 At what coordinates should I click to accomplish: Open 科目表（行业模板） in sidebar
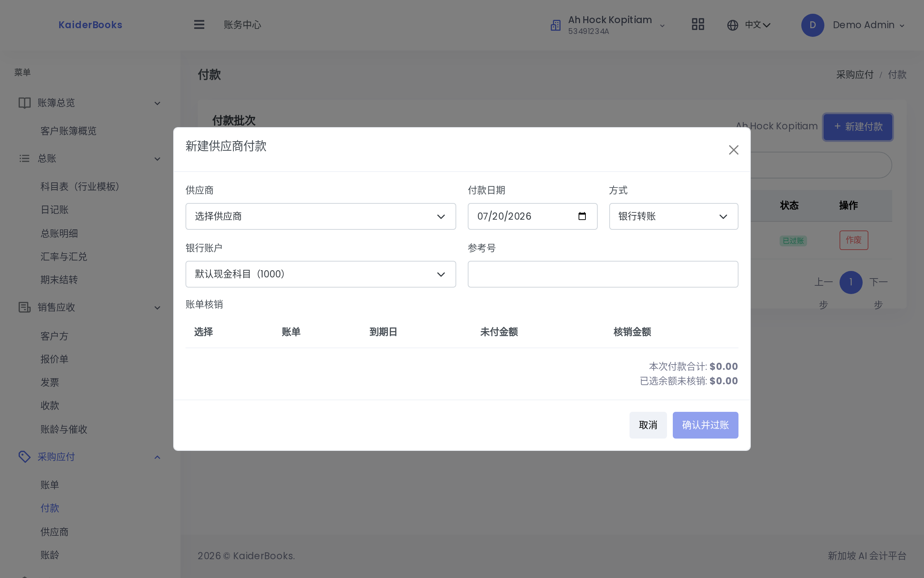(80, 186)
